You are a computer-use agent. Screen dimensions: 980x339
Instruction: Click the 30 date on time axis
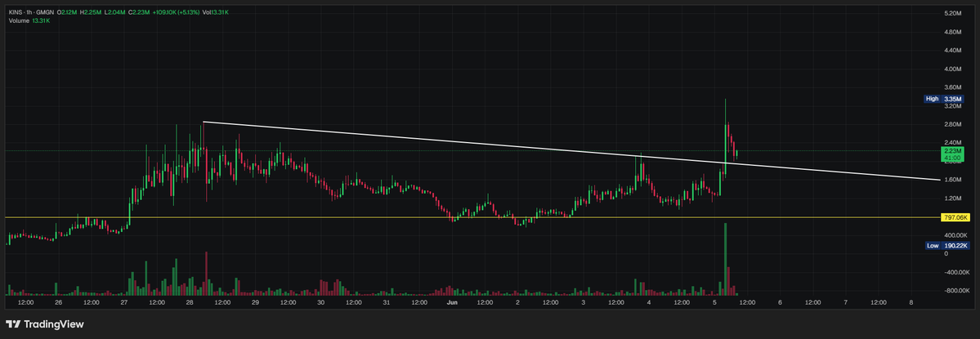[320, 302]
